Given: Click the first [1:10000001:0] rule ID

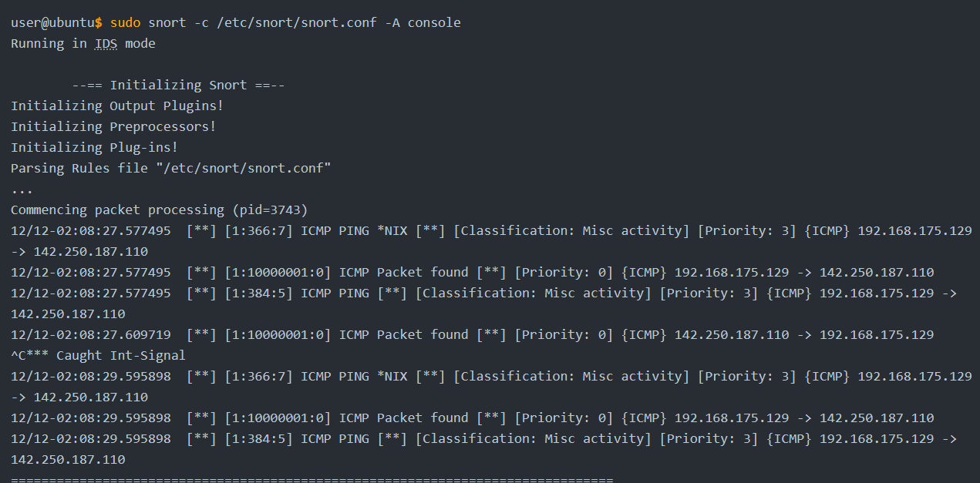Looking at the screenshot, I should (x=278, y=272).
